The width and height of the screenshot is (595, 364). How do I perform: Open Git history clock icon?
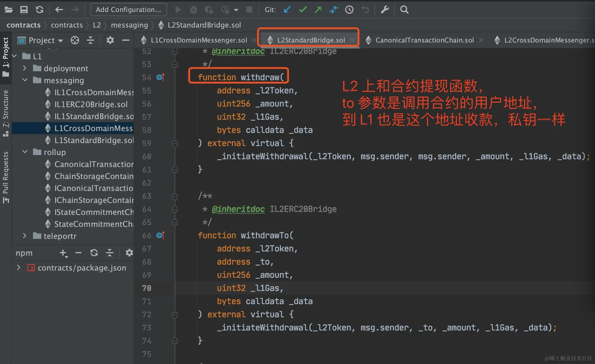[349, 10]
